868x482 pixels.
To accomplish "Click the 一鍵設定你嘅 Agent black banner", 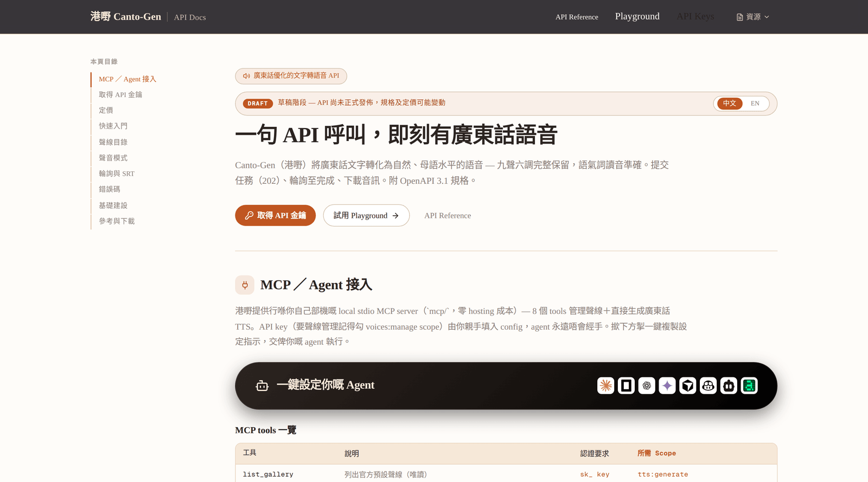I will pyautogui.click(x=506, y=385).
